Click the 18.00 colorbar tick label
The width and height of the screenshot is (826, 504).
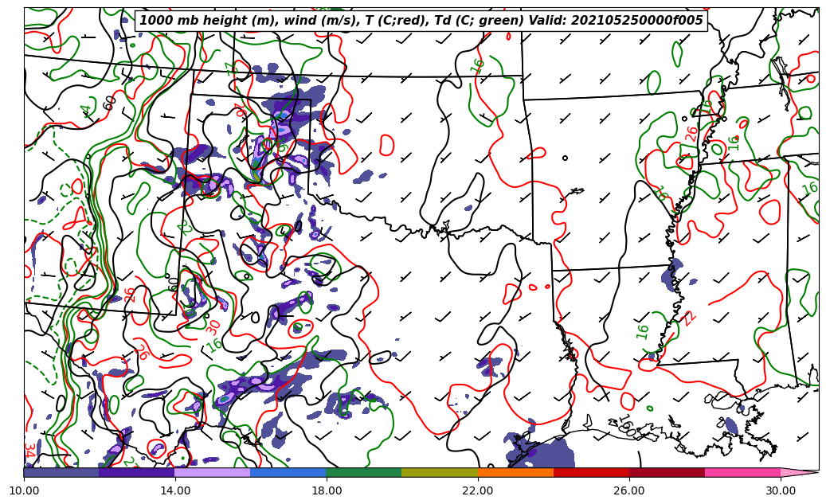point(327,490)
